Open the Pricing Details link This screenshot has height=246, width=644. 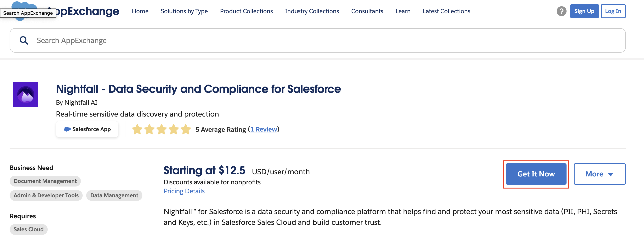[184, 191]
